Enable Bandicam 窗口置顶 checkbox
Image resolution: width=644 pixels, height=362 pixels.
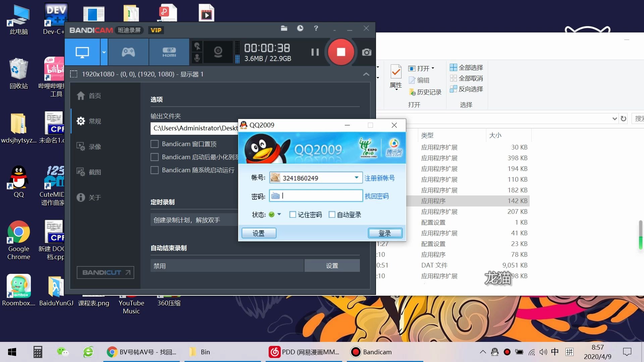click(x=154, y=144)
